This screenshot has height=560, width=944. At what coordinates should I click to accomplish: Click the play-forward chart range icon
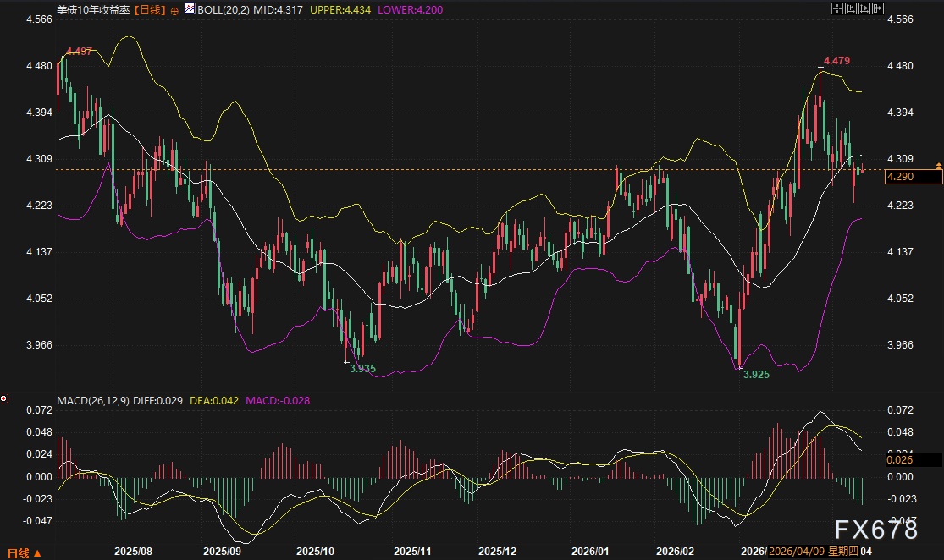[x=864, y=8]
